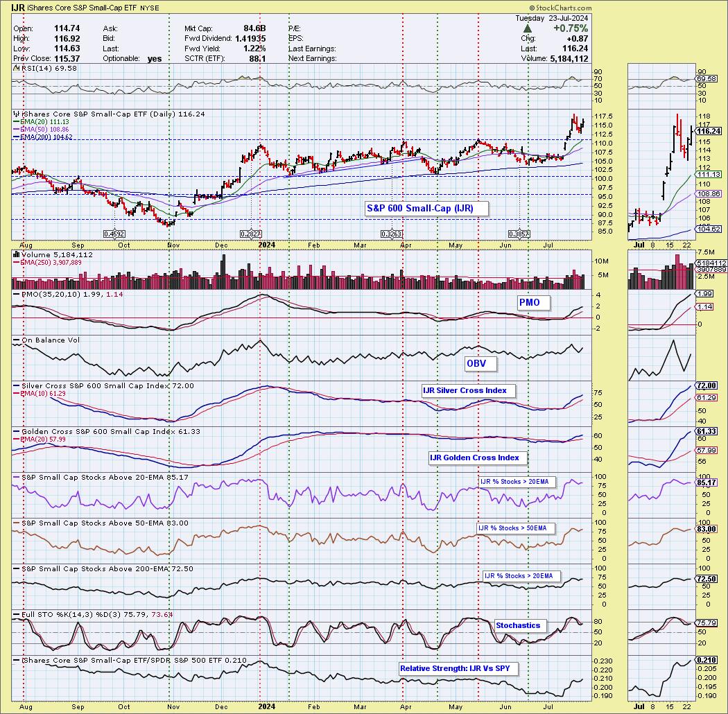Click the Fwd Dividend value 1.41935

[x=250, y=39]
